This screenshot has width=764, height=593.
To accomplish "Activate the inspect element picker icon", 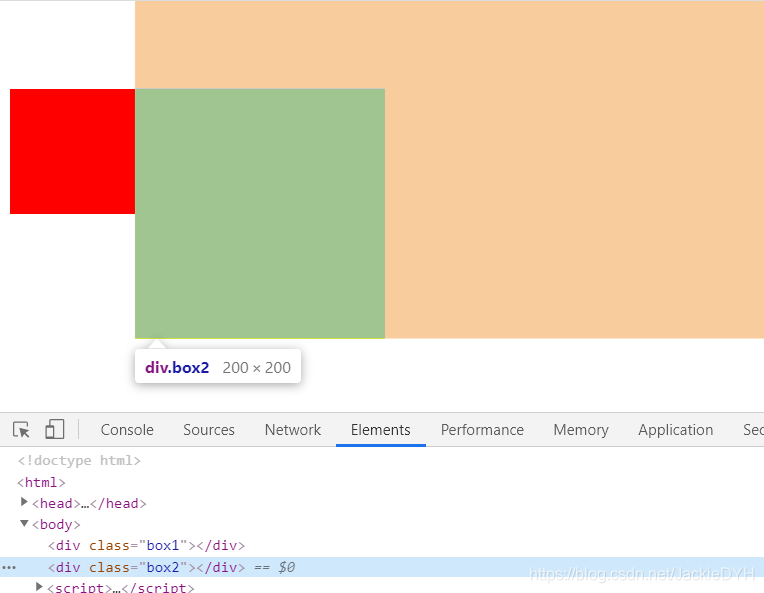I will [21, 430].
